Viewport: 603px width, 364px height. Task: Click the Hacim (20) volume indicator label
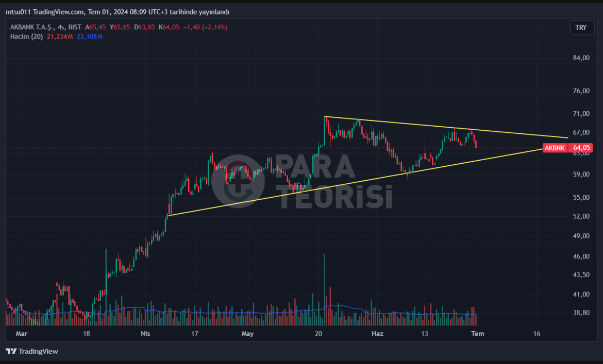point(26,37)
